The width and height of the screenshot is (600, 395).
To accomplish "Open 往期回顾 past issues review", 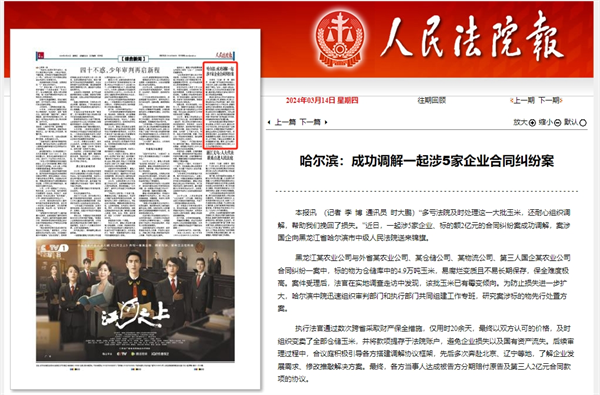I will (x=432, y=101).
